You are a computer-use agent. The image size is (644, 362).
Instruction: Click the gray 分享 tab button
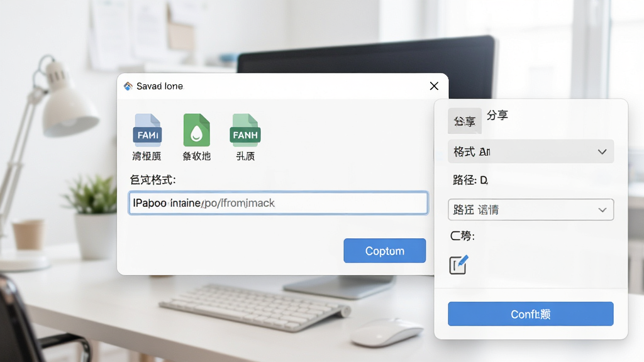click(465, 121)
